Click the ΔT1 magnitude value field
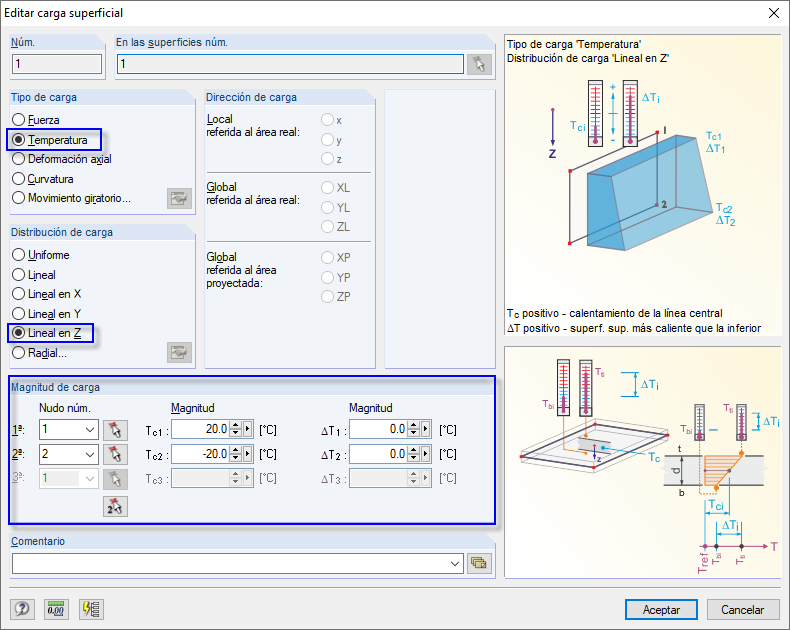The image size is (790, 630). point(379,429)
